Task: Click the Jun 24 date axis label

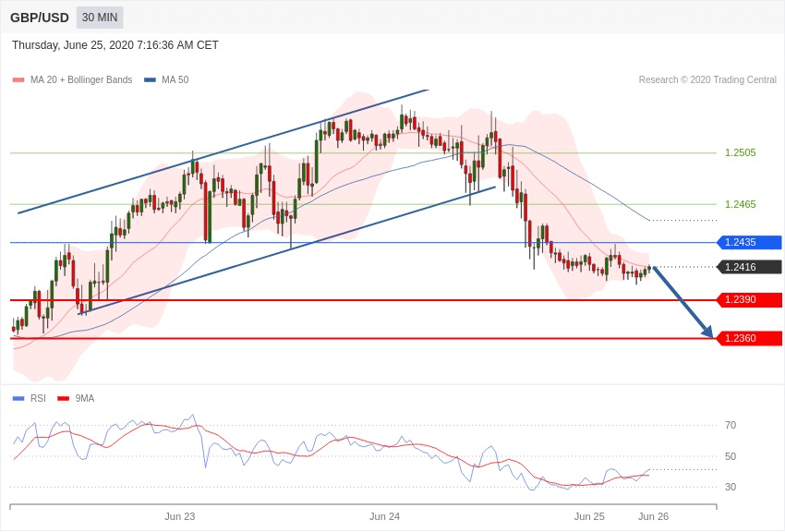Action: tap(384, 516)
